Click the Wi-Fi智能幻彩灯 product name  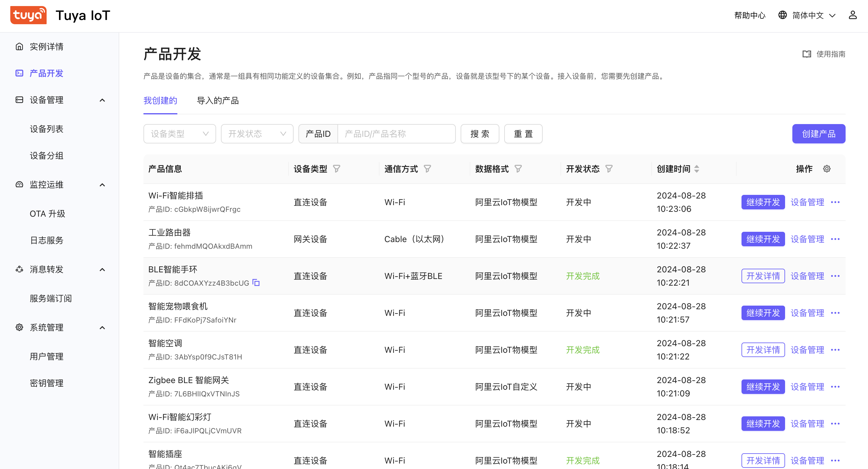(x=179, y=417)
